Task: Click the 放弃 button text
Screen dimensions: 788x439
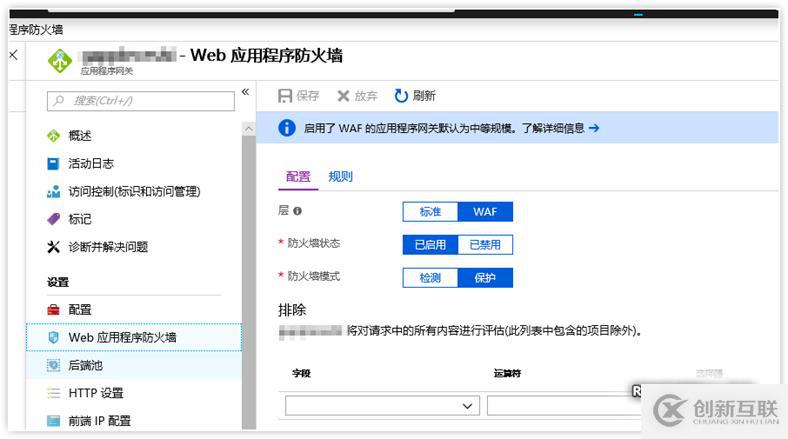Action: point(366,95)
